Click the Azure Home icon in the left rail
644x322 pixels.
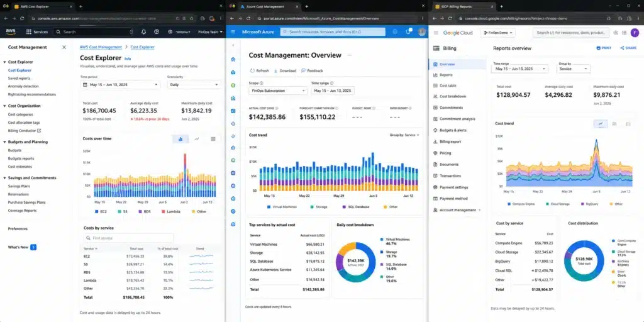[x=233, y=59]
